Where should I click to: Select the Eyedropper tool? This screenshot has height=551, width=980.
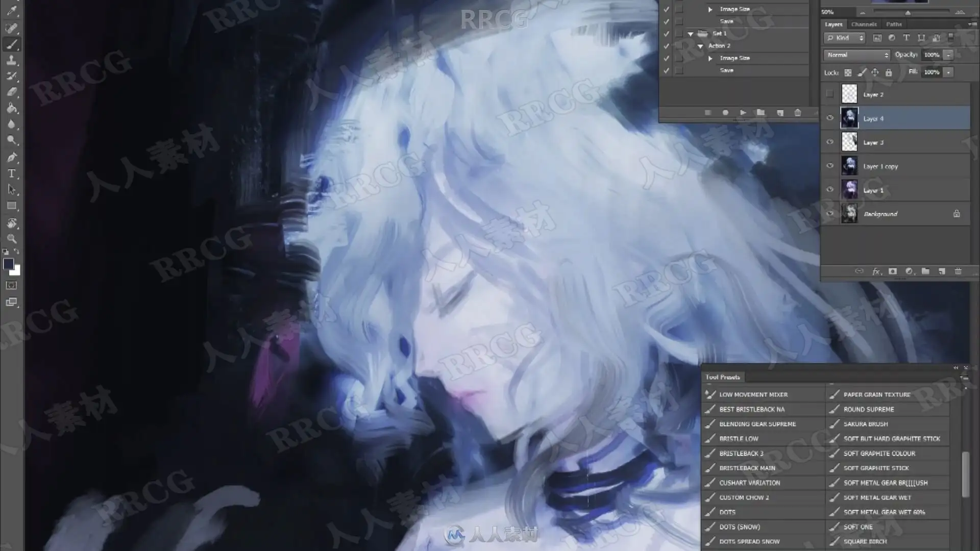click(12, 11)
